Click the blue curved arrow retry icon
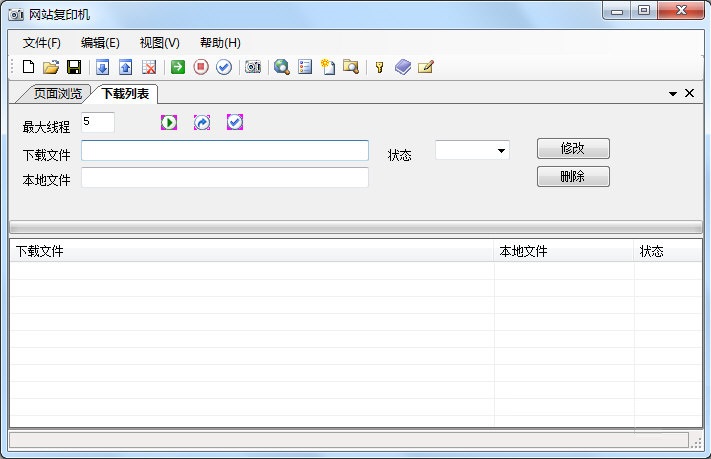 202,122
